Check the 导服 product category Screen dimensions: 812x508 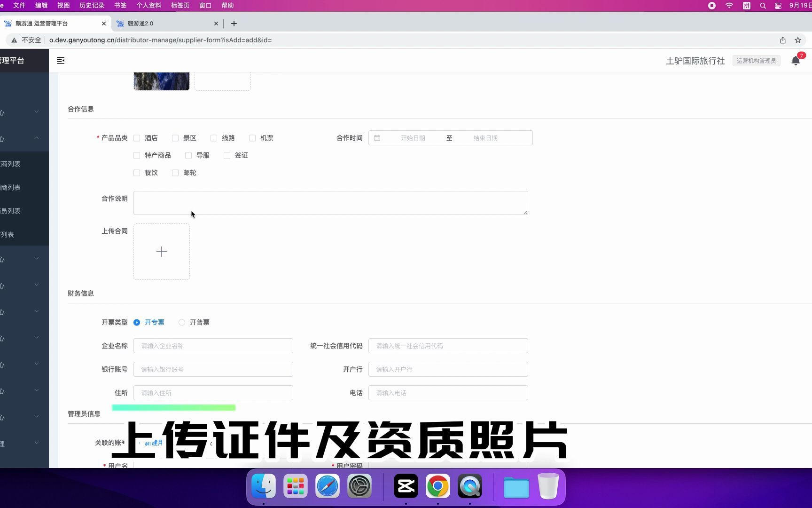188,155
